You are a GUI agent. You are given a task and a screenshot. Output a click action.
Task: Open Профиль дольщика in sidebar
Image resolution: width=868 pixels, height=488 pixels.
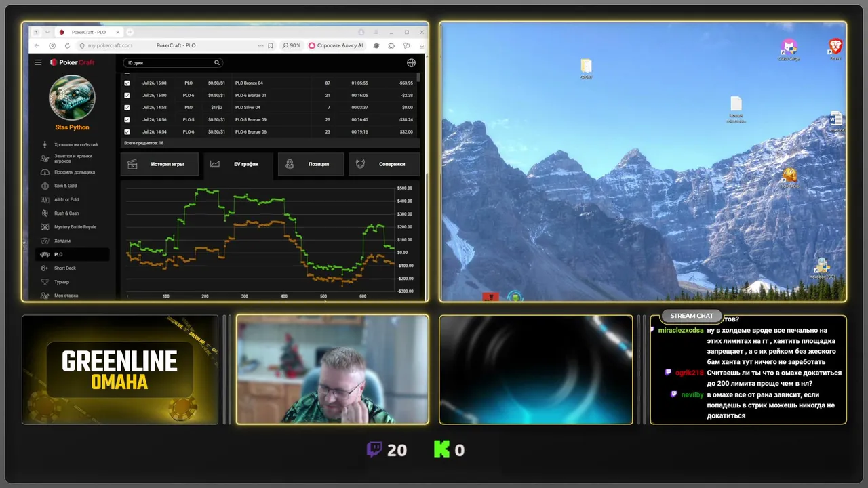72,172
